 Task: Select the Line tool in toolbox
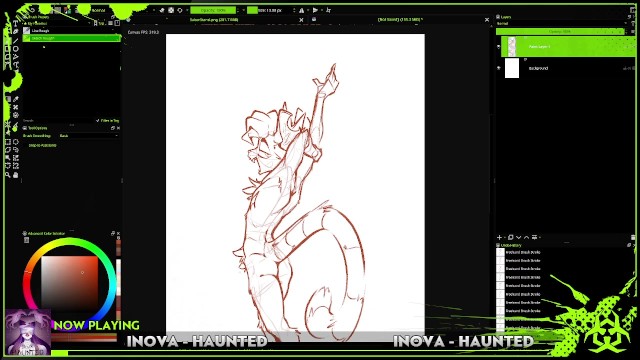click(x=16, y=40)
